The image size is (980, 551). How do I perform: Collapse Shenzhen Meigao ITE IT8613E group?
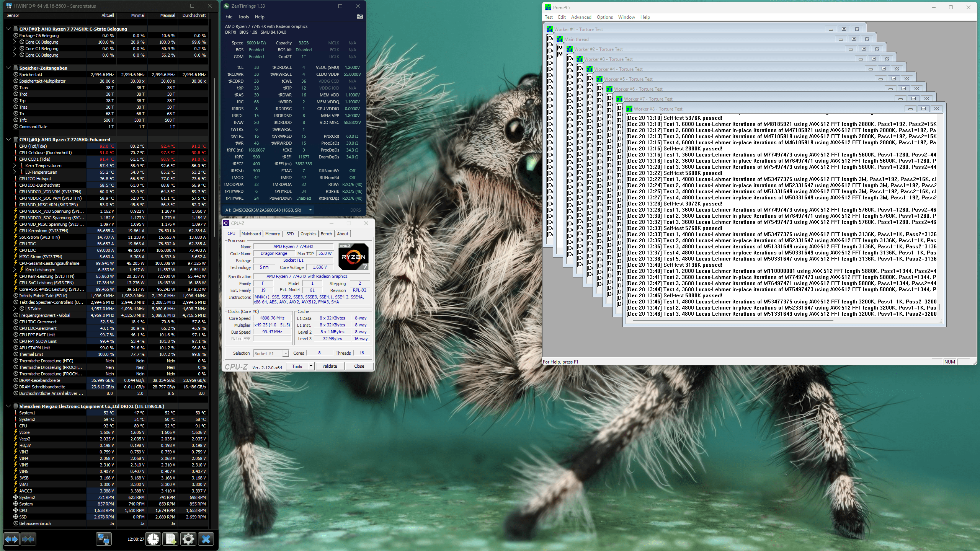pyautogui.click(x=8, y=406)
